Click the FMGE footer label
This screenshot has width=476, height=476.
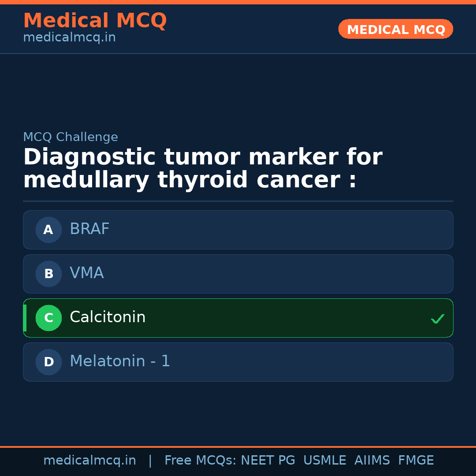(x=416, y=461)
